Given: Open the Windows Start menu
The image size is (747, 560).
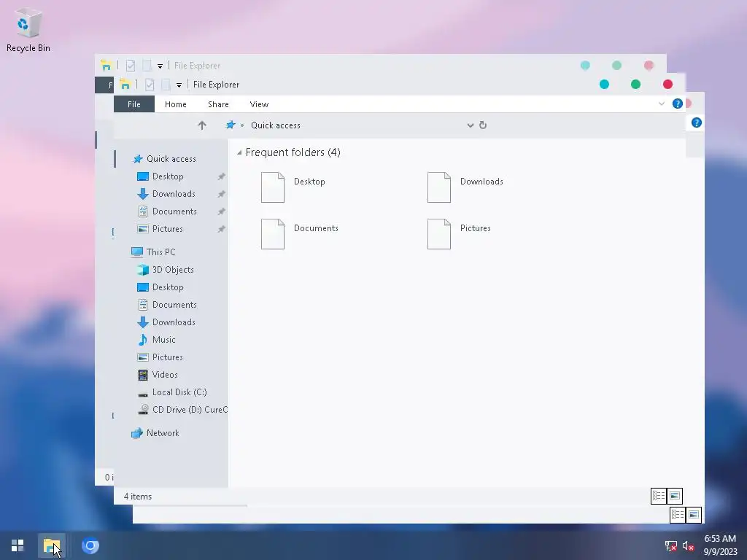Looking at the screenshot, I should [x=18, y=545].
